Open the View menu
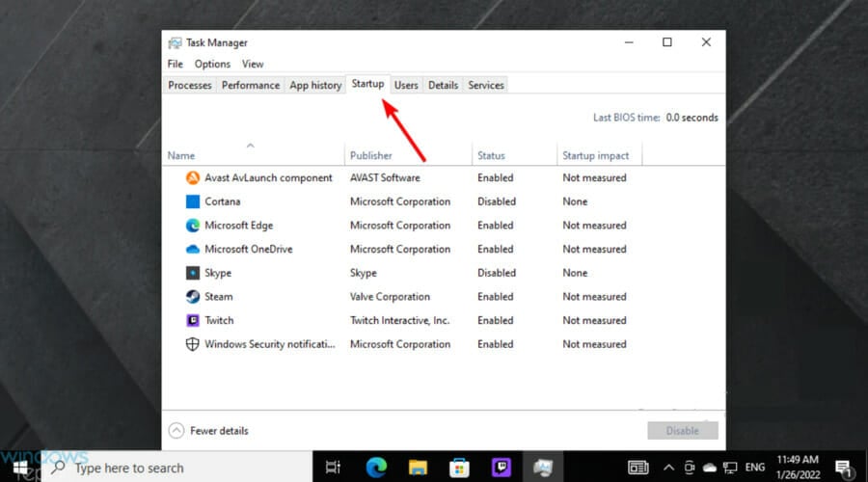Image resolution: width=868 pixels, height=482 pixels. coord(253,65)
